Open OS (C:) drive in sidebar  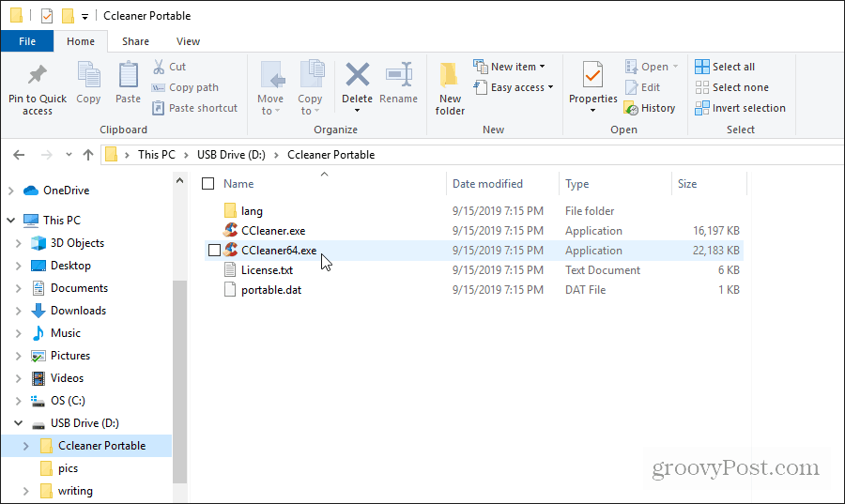coord(68,401)
